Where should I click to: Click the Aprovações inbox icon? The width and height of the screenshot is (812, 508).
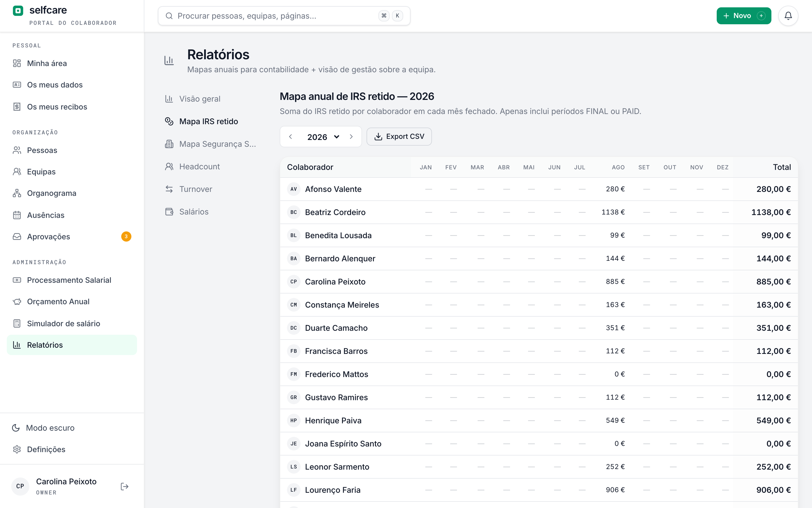17,237
